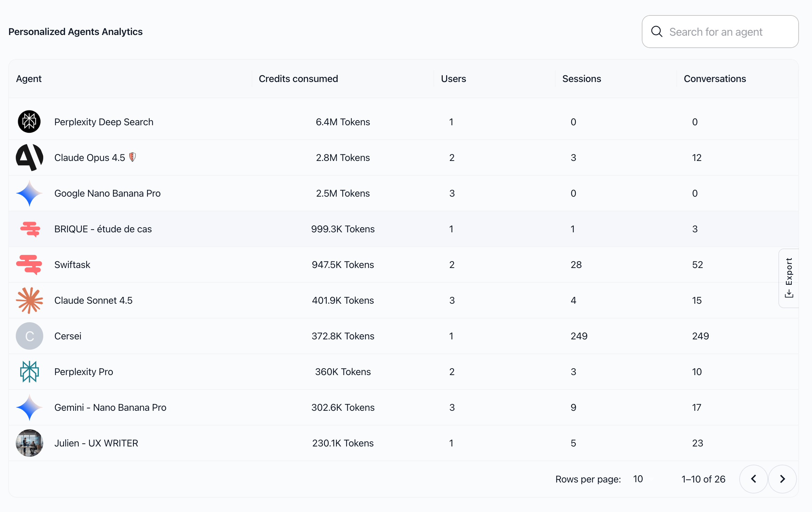Go to the previous page of agents
Screen dimensions: 812x512
[754, 479]
